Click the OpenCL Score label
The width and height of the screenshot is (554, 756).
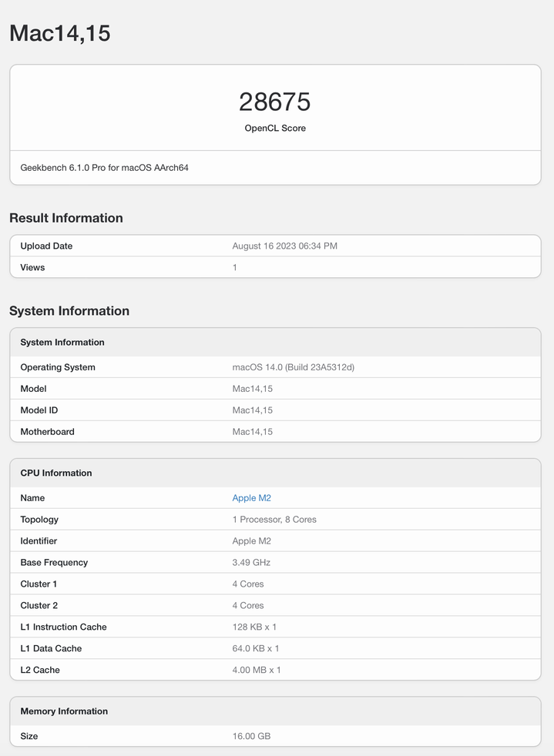coord(275,129)
